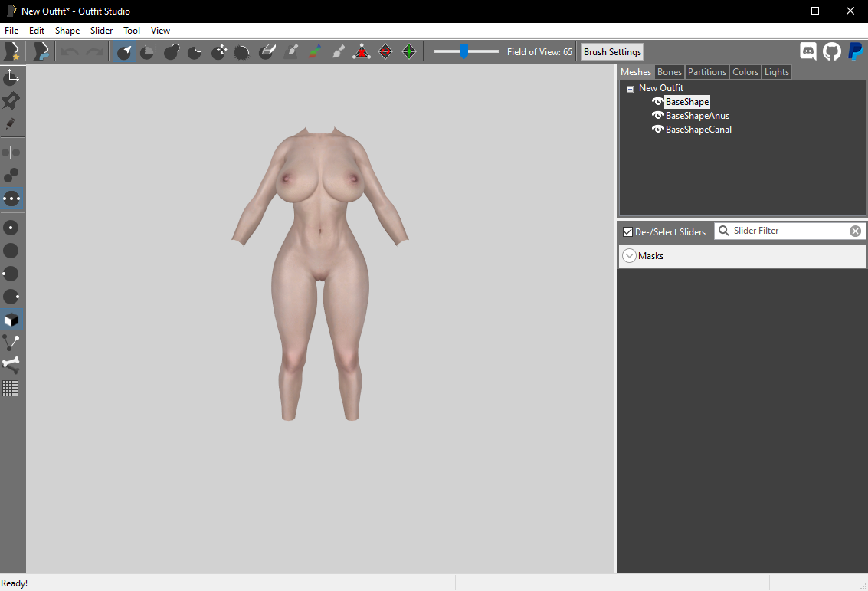Select the Inflate brush tool
Screen dimensions: 868x591
172,52
